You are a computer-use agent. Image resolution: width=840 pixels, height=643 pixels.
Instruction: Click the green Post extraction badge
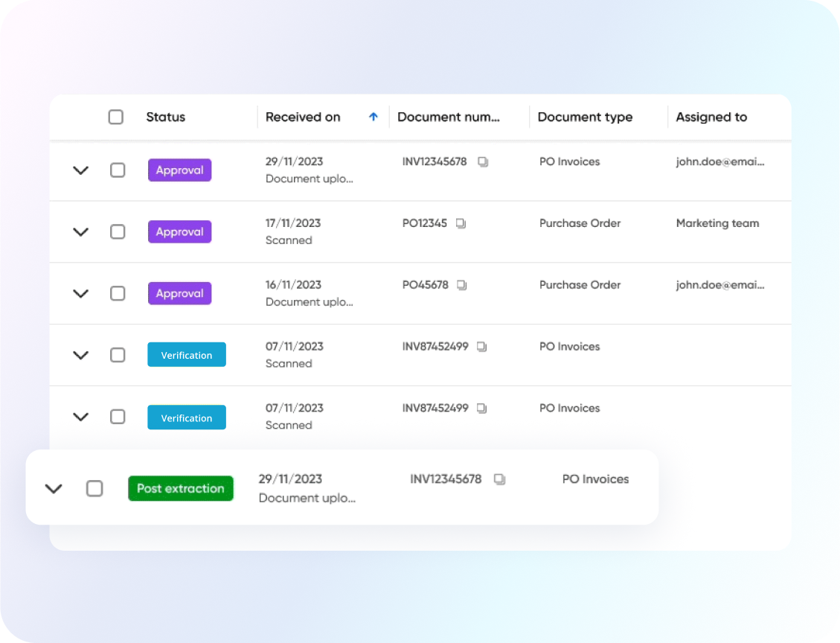(x=181, y=489)
